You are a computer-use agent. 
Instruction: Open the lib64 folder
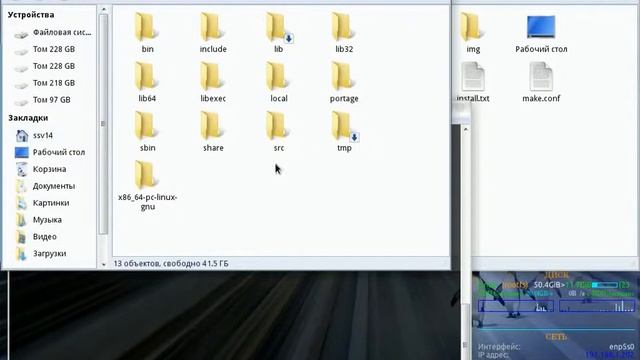click(x=147, y=82)
